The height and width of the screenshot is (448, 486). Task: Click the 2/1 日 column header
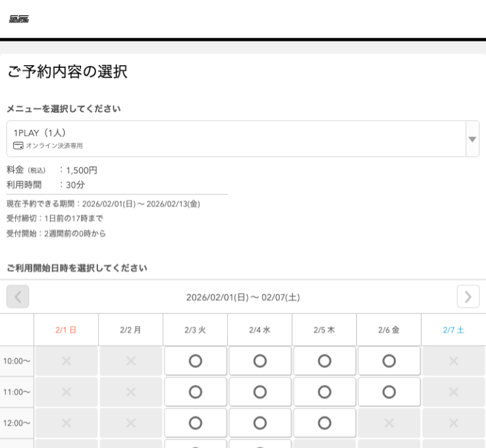click(x=66, y=330)
